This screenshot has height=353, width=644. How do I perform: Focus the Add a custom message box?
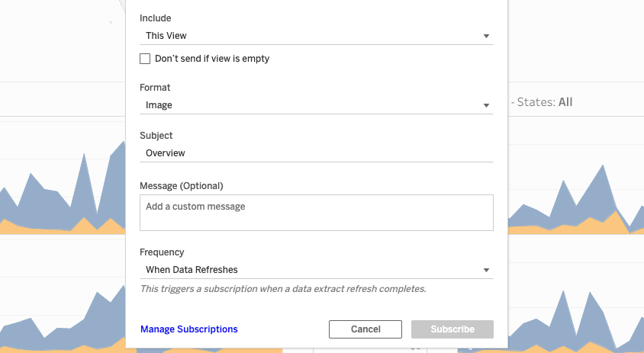[x=316, y=213]
